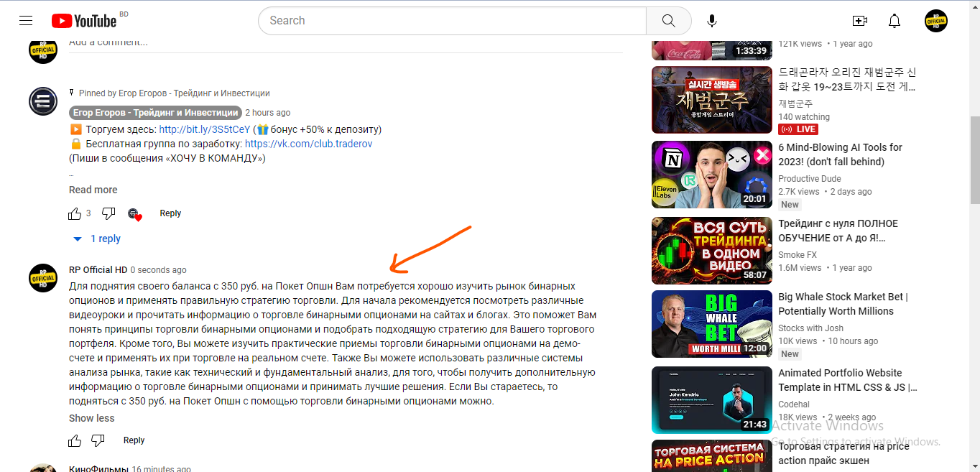
Task: Open Егор Егоров channel avatar on pinned comment
Action: (x=43, y=101)
